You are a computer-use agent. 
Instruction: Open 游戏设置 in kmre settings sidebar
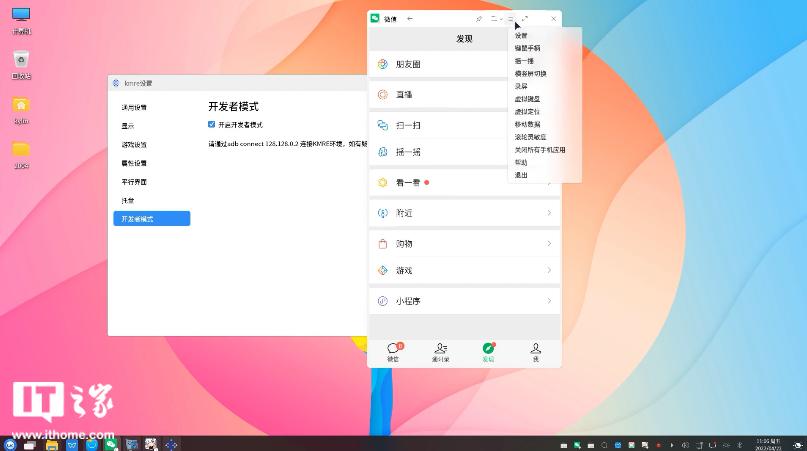(134, 145)
